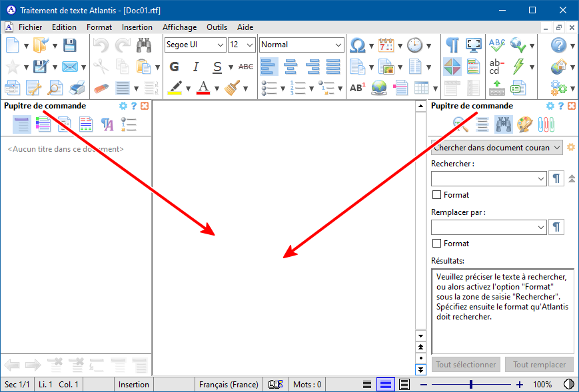Open the Edition menu
Image resolution: width=579 pixels, height=392 pixels.
click(x=64, y=27)
